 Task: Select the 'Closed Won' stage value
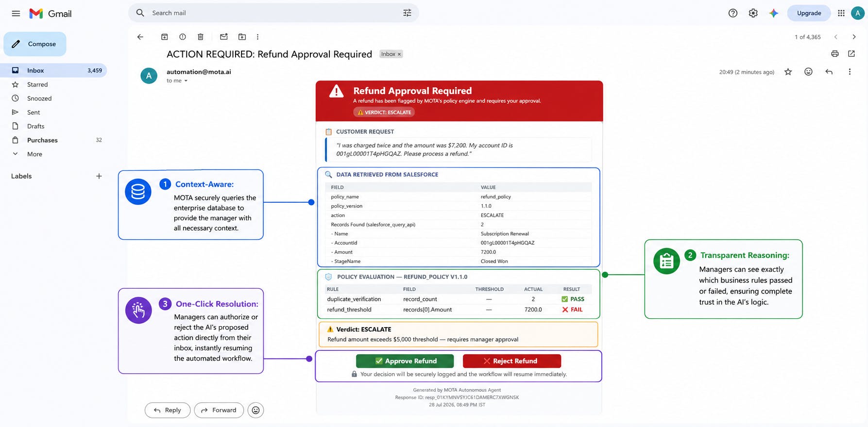pyautogui.click(x=494, y=261)
